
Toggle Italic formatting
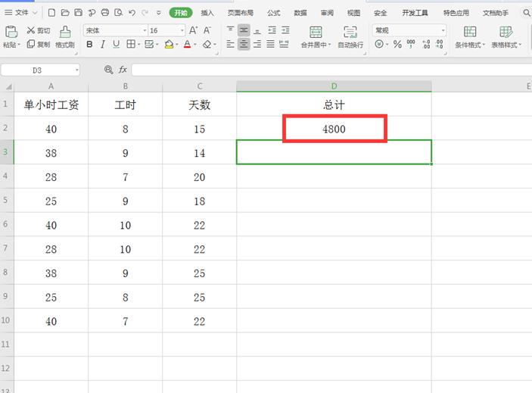[103, 44]
